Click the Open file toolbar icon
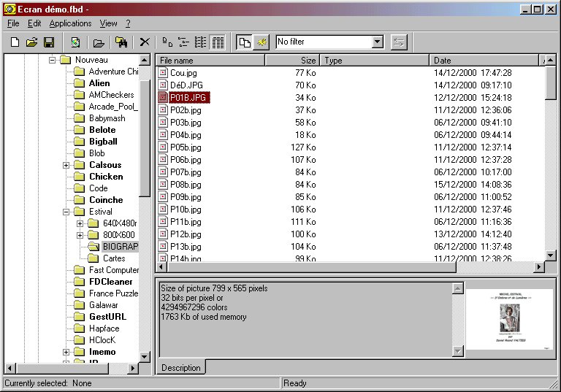561x392 pixels. pos(32,42)
